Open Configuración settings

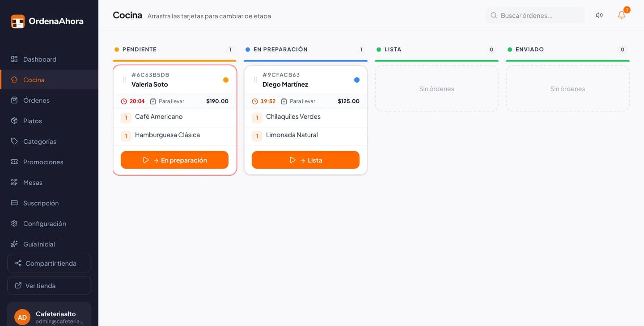coord(49,224)
